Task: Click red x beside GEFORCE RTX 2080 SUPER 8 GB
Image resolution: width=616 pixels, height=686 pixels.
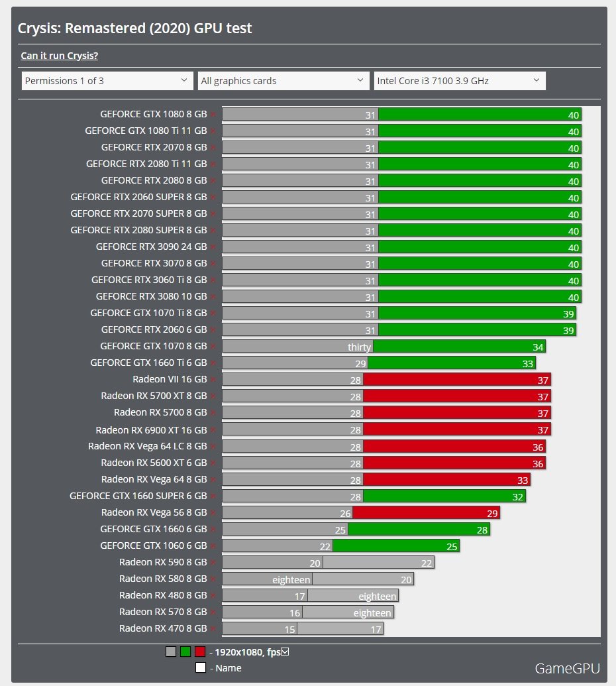Action: 213,231
